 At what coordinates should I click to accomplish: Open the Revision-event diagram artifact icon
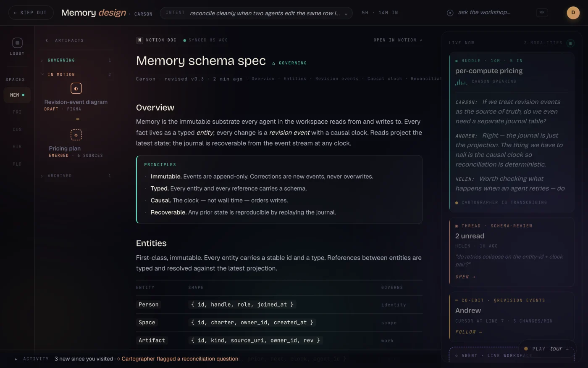(76, 89)
